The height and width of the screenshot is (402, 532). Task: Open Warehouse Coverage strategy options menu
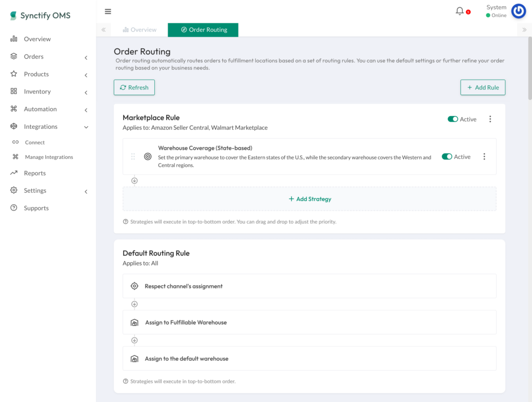point(484,156)
